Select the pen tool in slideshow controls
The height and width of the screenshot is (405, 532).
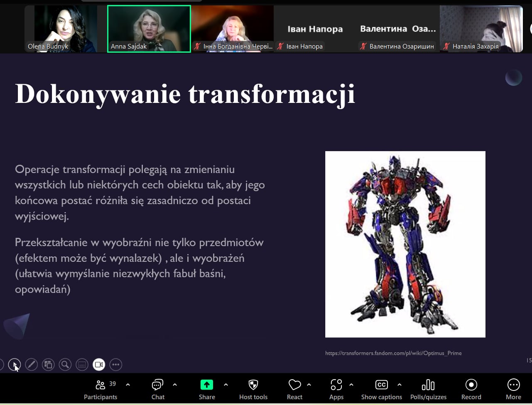click(x=31, y=365)
